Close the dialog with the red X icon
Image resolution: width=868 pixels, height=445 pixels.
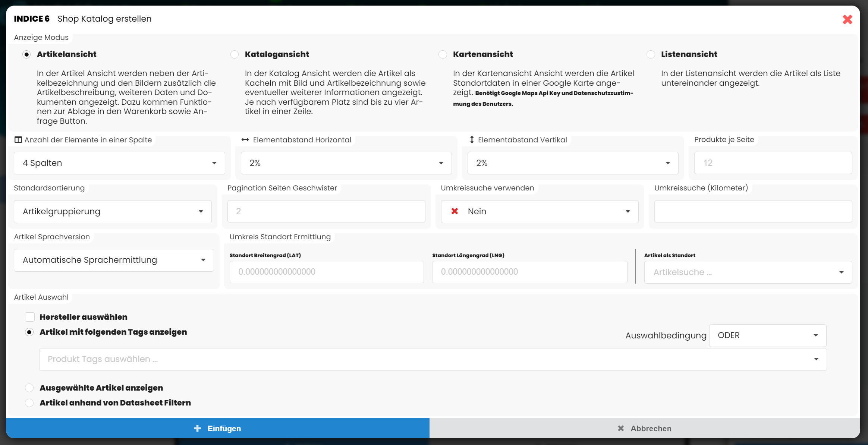tap(847, 19)
